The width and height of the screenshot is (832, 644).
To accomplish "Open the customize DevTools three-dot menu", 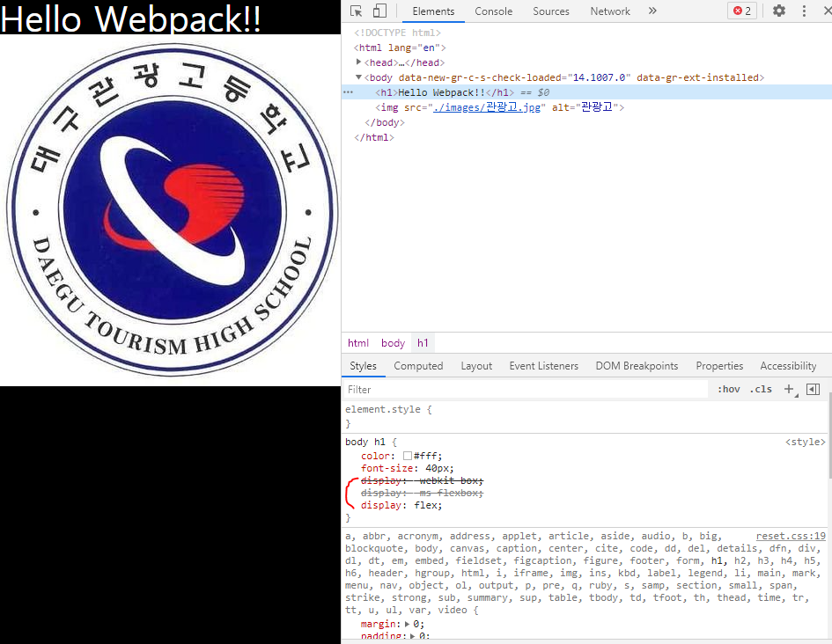I will 804,11.
